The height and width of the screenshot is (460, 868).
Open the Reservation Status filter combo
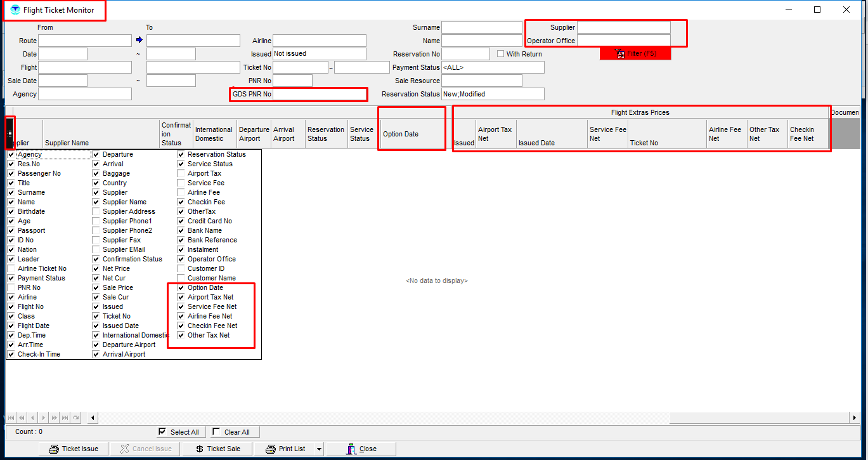[493, 94]
